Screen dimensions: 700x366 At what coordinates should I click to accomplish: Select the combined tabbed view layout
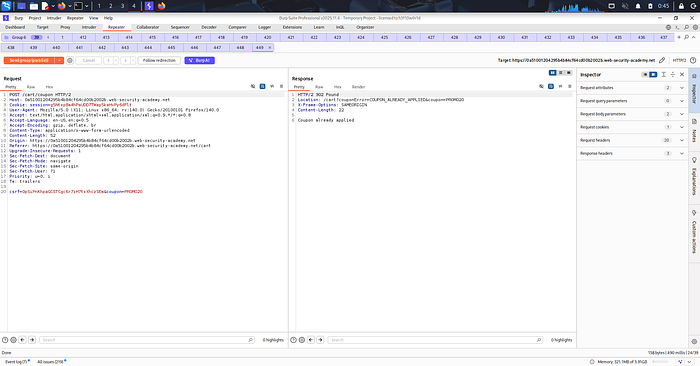pyautogui.click(x=569, y=73)
